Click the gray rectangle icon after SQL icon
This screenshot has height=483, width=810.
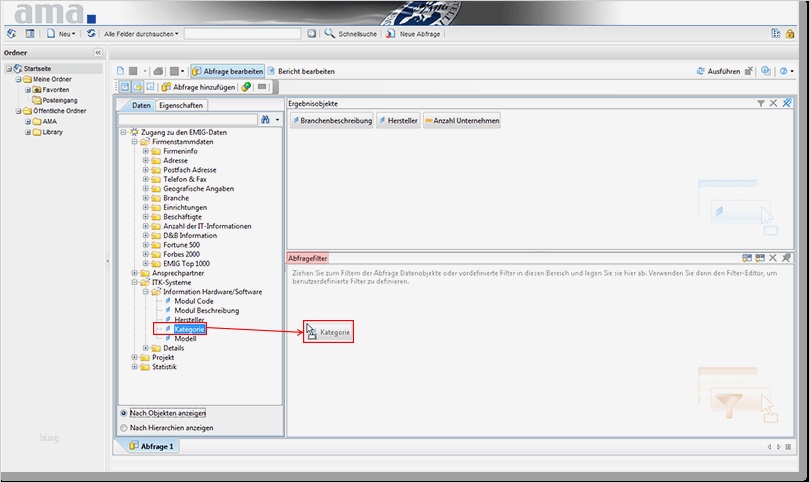(x=262, y=87)
